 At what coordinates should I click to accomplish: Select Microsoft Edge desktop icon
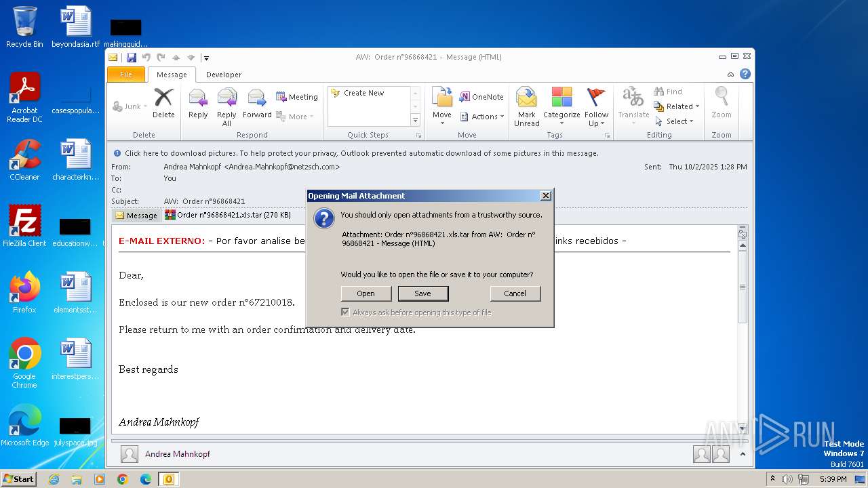coord(24,426)
